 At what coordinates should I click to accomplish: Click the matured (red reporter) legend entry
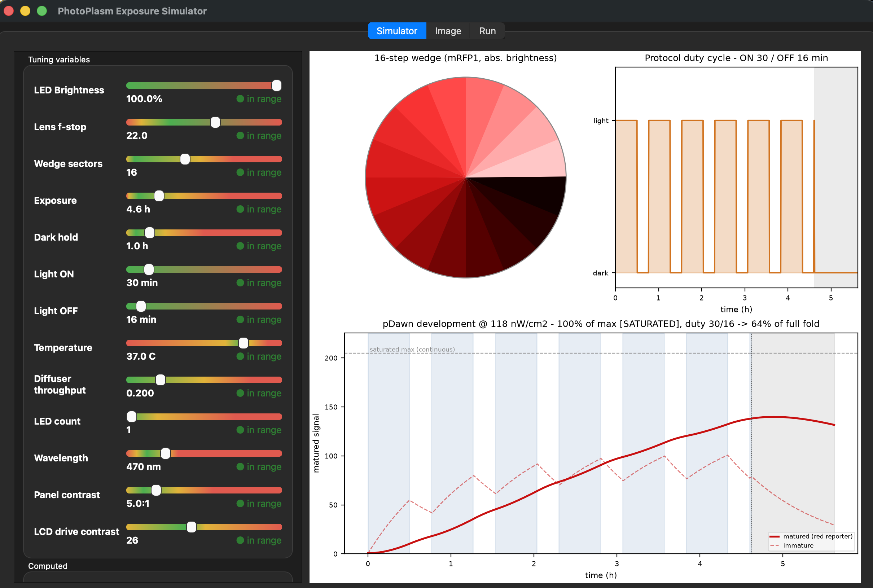pyautogui.click(x=811, y=536)
